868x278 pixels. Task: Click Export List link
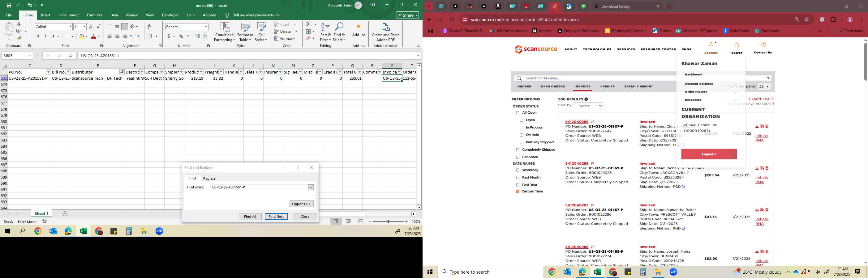coord(759,99)
